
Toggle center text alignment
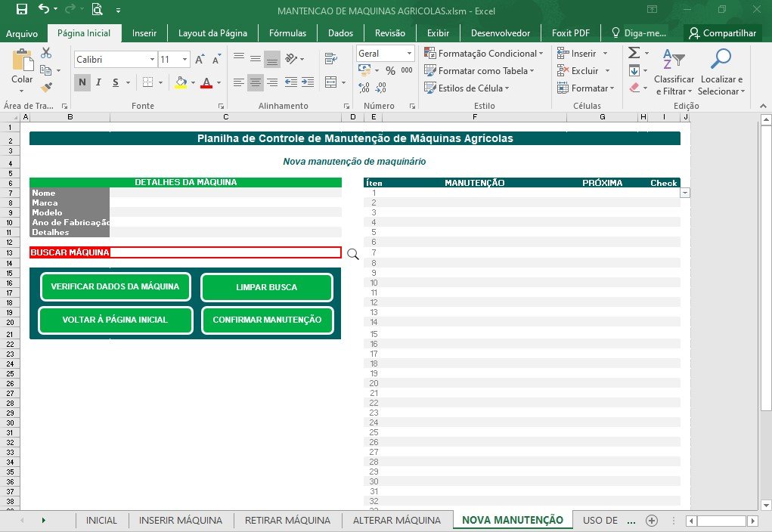(x=255, y=82)
